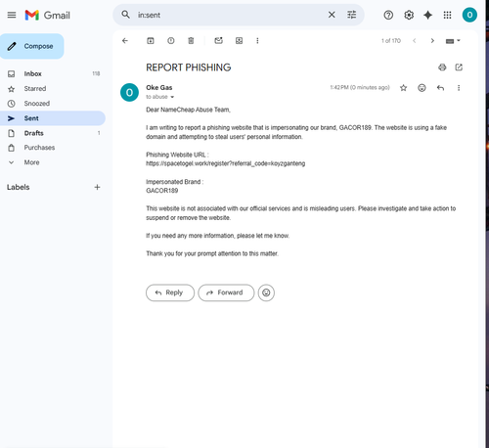Click the Compose button
The image size is (489, 448).
(x=32, y=46)
